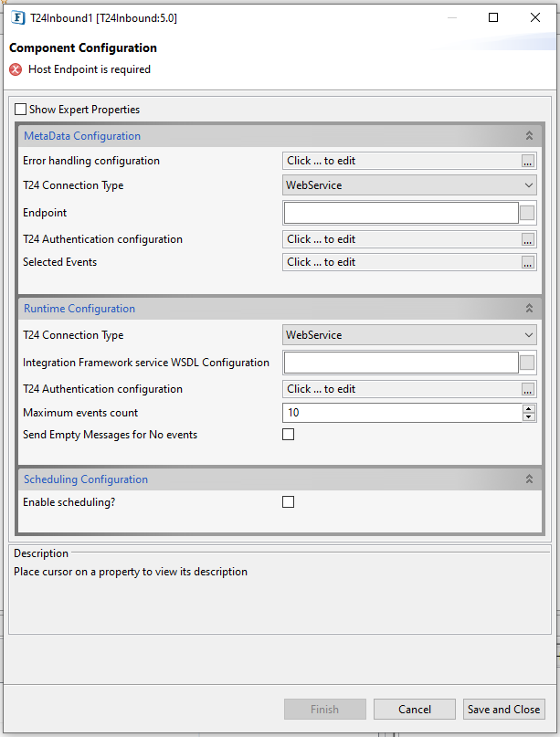Collapse the MetaData Configuration section

[529, 136]
